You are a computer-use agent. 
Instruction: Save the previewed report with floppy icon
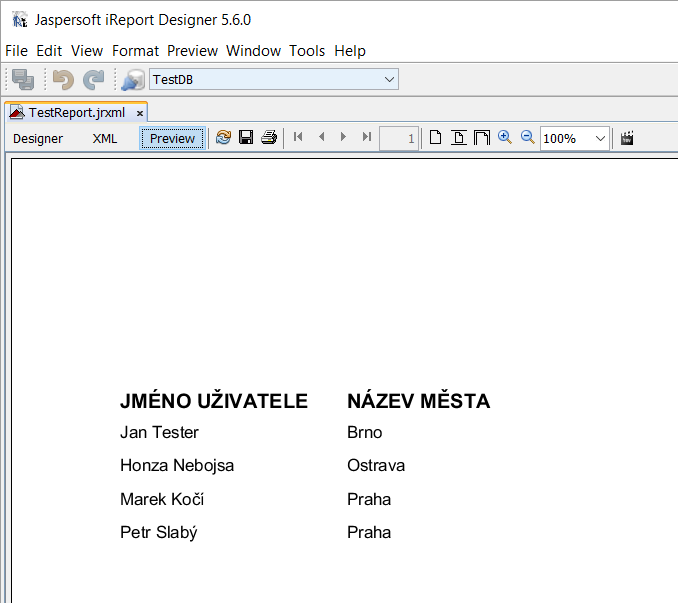click(246, 138)
